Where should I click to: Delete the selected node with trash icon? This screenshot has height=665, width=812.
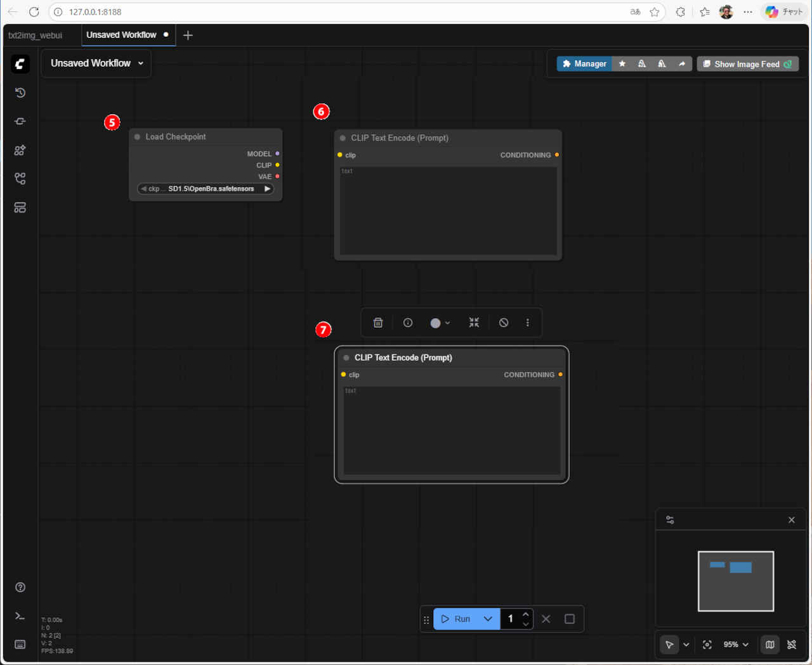[378, 323]
